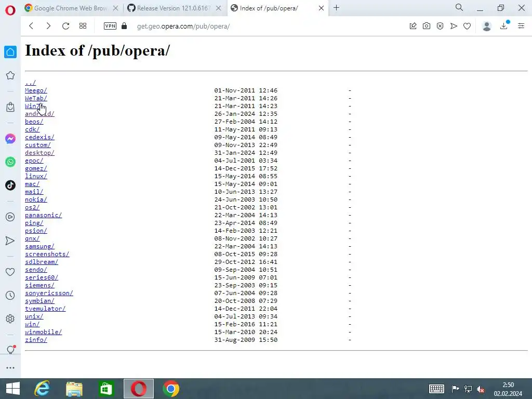
Task: Open the mac/ directory link
Action: point(32,184)
